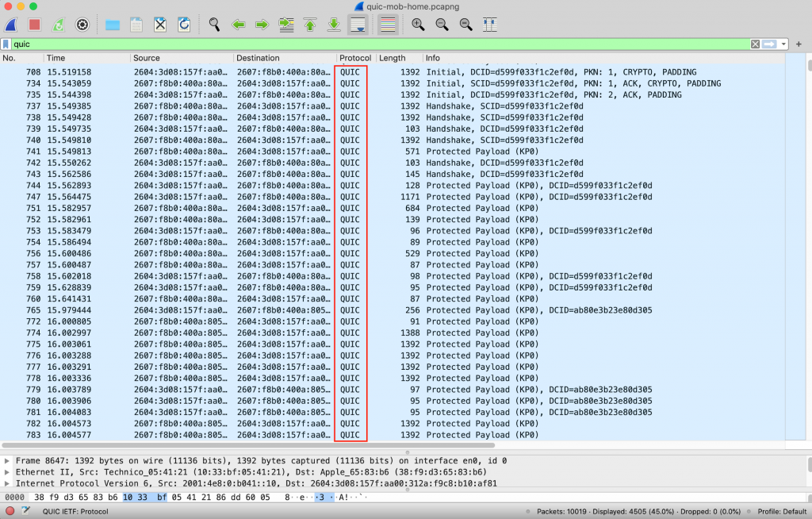Sort packets by the Protocol column
812x519 pixels.
pyautogui.click(x=354, y=58)
